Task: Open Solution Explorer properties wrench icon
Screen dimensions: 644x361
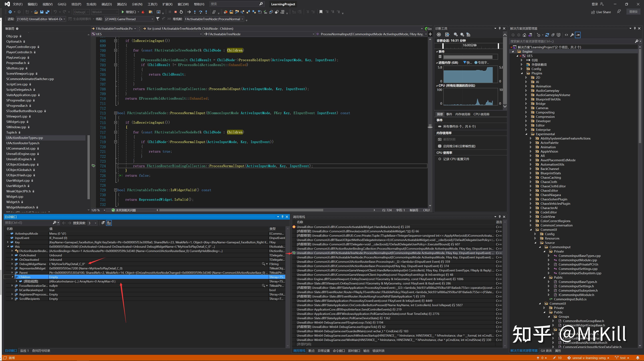Action: [x=572, y=35]
